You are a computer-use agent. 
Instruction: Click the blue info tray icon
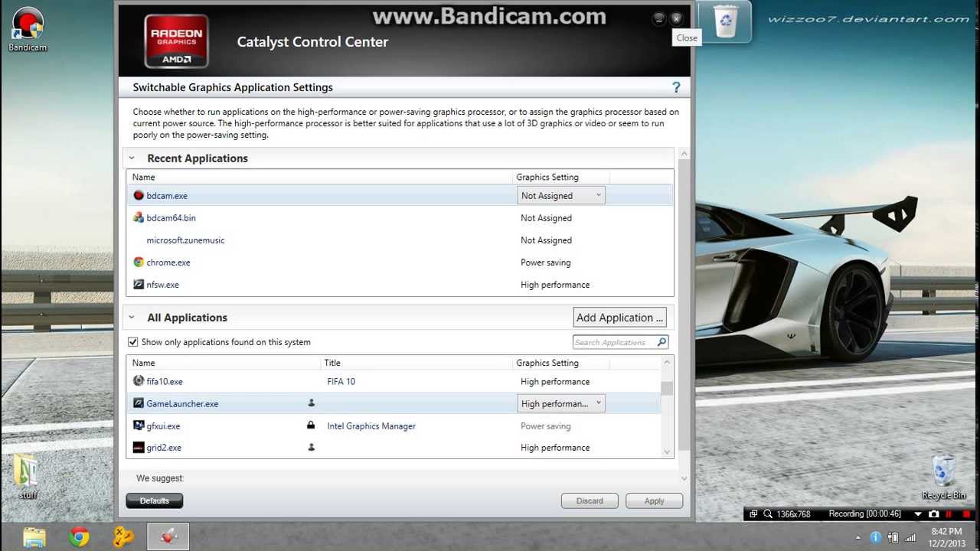pos(876,537)
